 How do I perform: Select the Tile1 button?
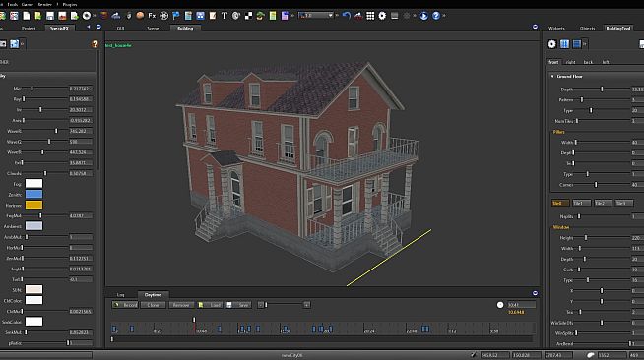pos(581,203)
